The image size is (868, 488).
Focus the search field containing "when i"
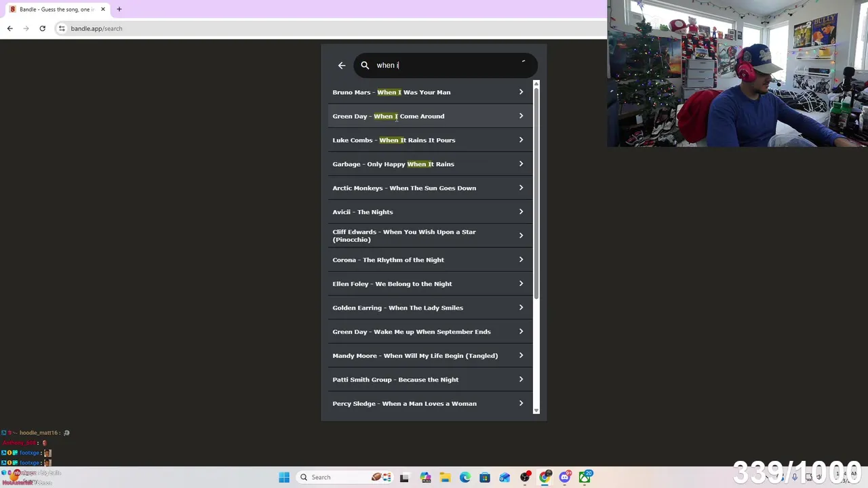[x=446, y=65]
